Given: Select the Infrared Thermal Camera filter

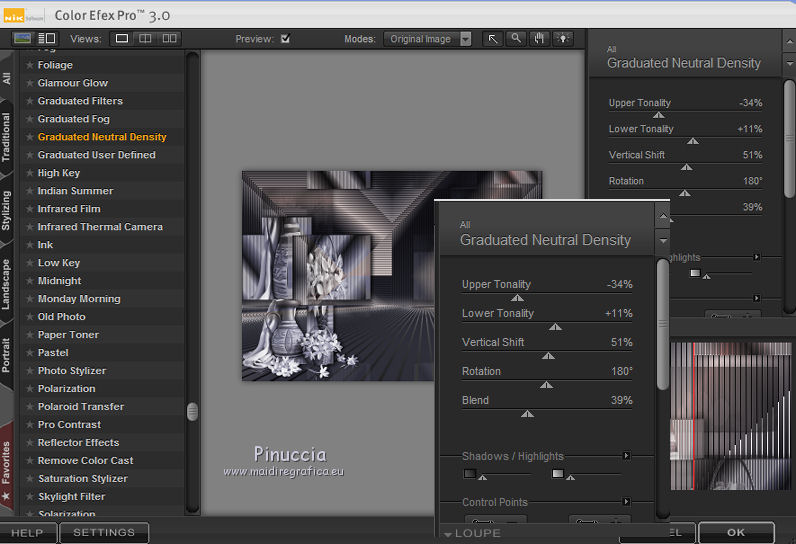Looking at the screenshot, I should coord(100,227).
